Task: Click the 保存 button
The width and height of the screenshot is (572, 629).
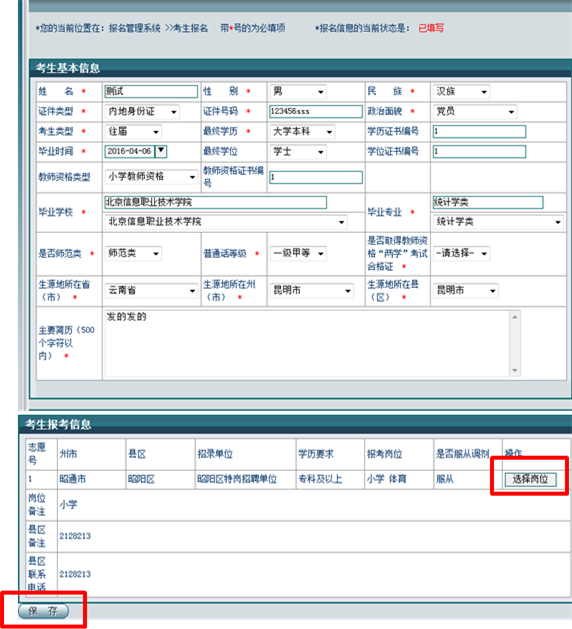Action: point(43,611)
